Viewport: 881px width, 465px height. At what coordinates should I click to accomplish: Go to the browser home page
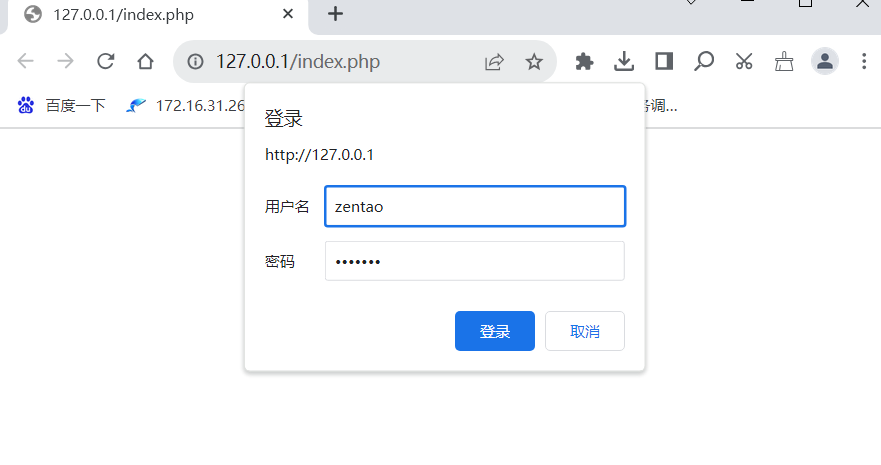pos(146,61)
